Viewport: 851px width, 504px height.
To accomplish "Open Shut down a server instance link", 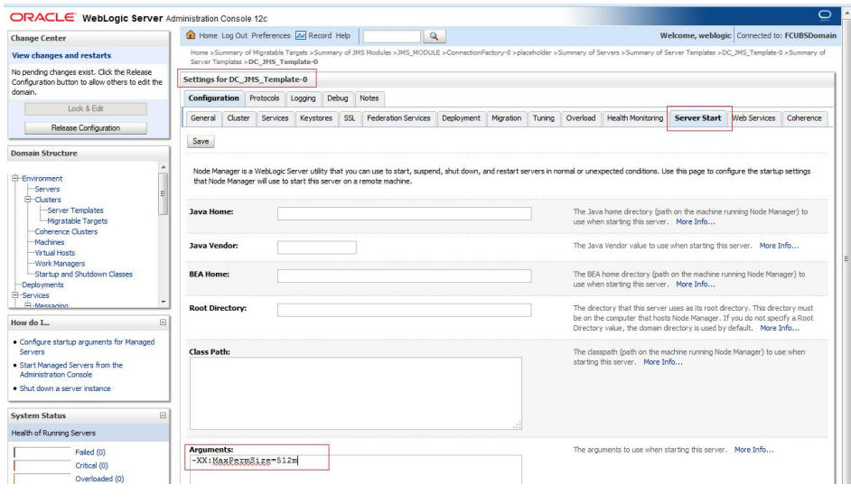I will pos(65,388).
